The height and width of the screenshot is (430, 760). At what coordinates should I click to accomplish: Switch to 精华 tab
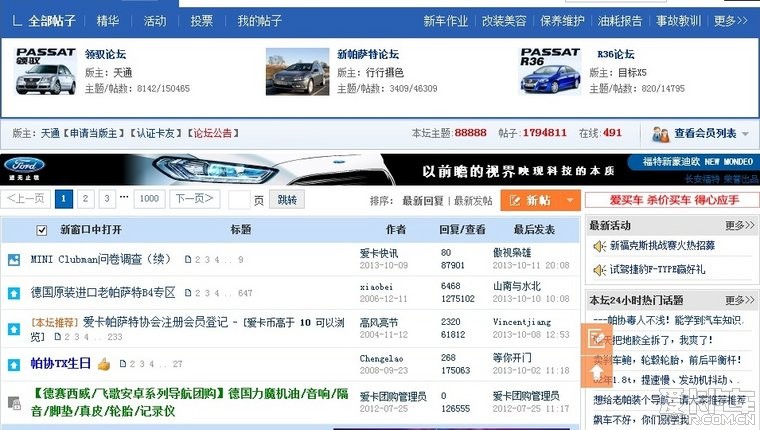[x=108, y=21]
